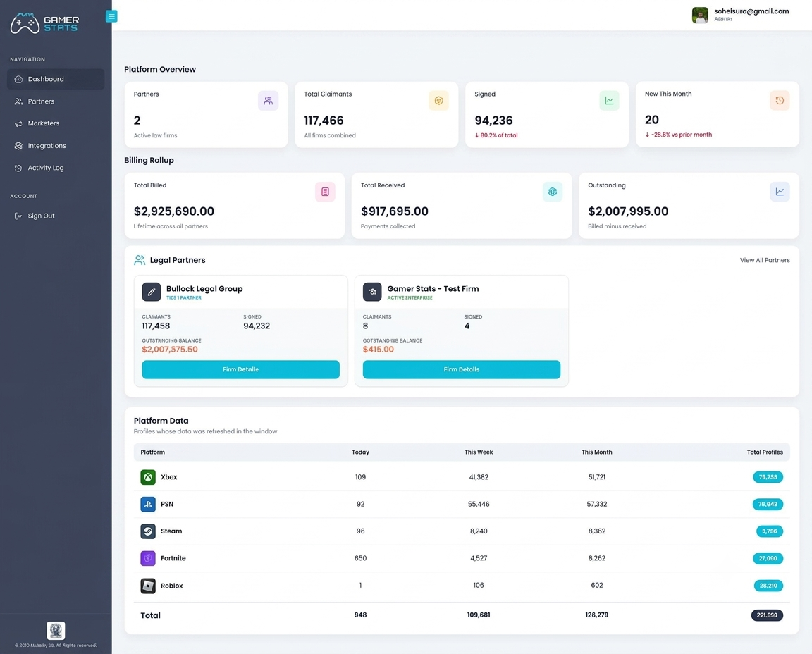This screenshot has width=812, height=654.
Task: Click the Today column header
Action: coord(360,452)
